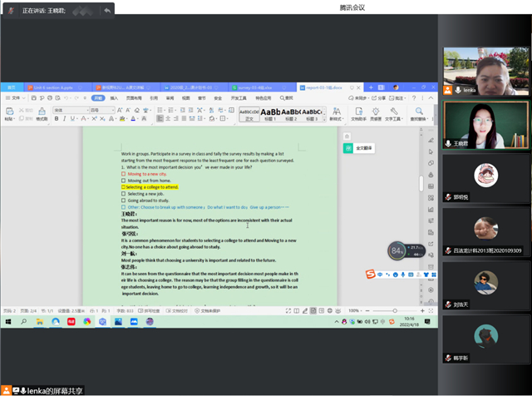
Task: Collapse the ribbon with the chevron
Action: (x=431, y=98)
